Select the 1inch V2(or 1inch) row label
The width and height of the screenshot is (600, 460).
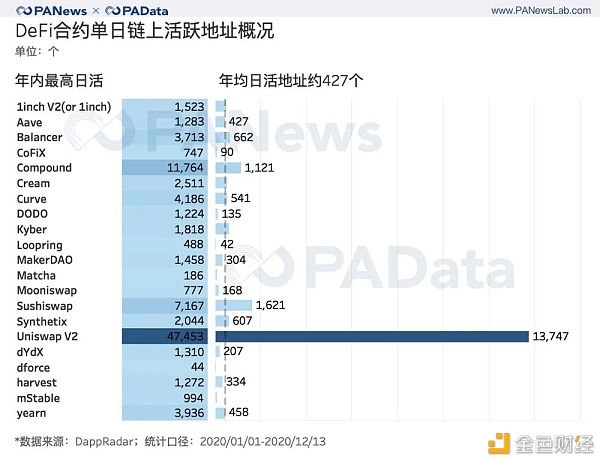pyautogui.click(x=64, y=107)
